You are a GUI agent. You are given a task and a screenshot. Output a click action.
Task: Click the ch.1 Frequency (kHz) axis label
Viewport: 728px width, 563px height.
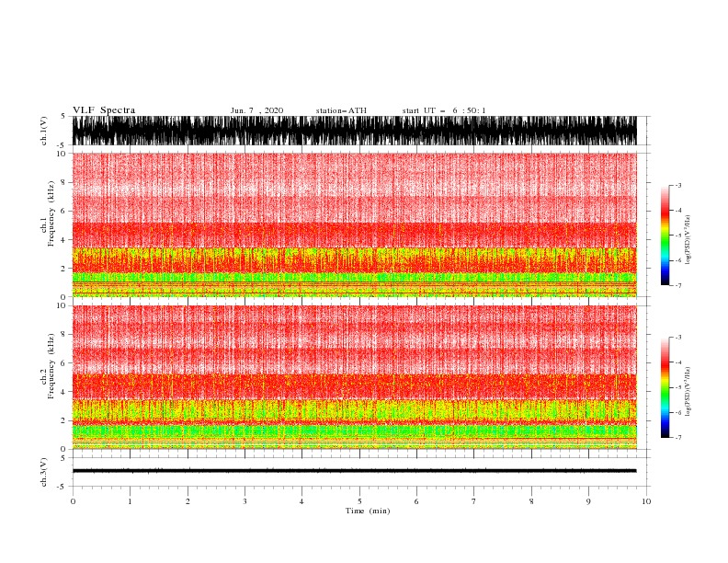(x=48, y=213)
